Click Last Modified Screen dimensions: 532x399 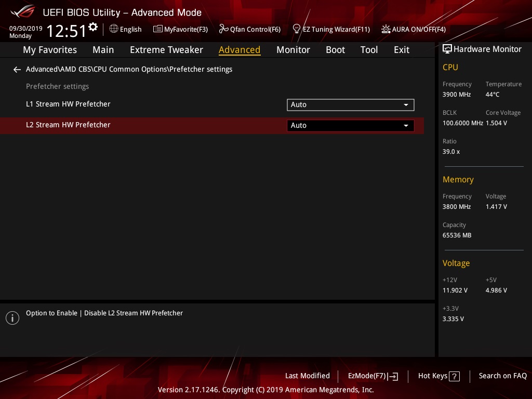pos(308,376)
